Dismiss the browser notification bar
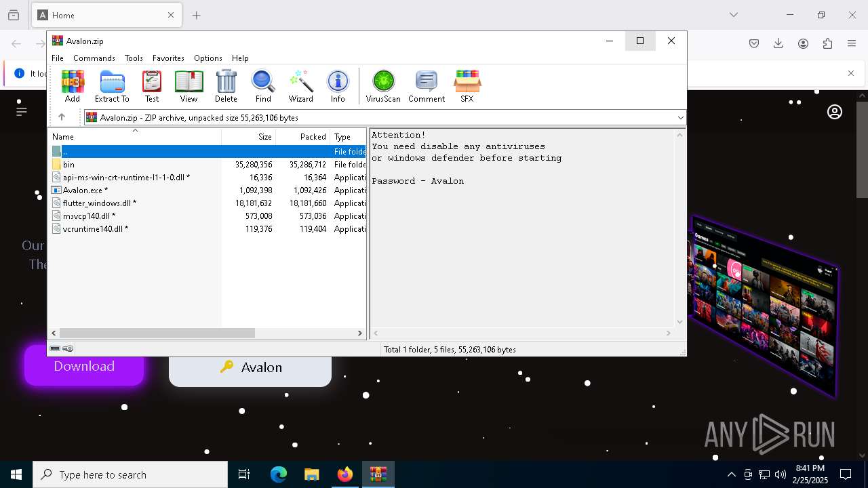This screenshot has width=868, height=488. pyautogui.click(x=851, y=73)
